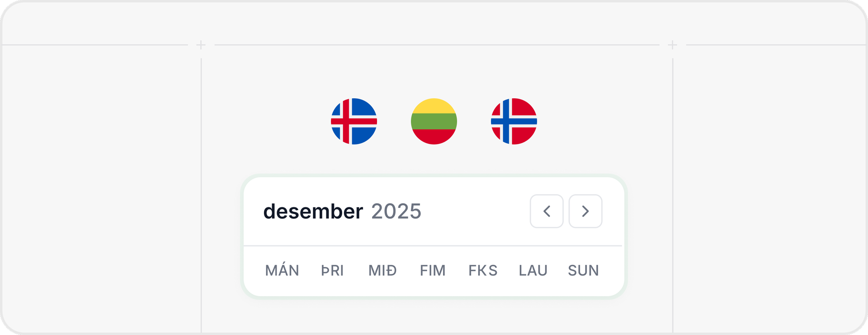
Task: Switch locale using the leftmost flag
Action: point(354,121)
